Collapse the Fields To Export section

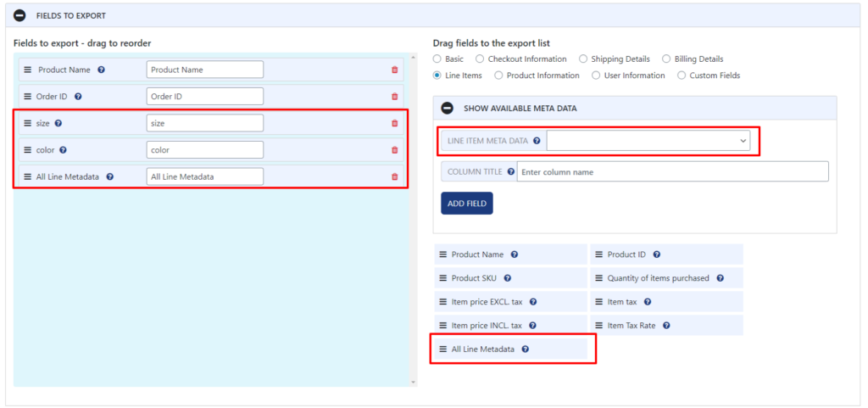[x=20, y=15]
